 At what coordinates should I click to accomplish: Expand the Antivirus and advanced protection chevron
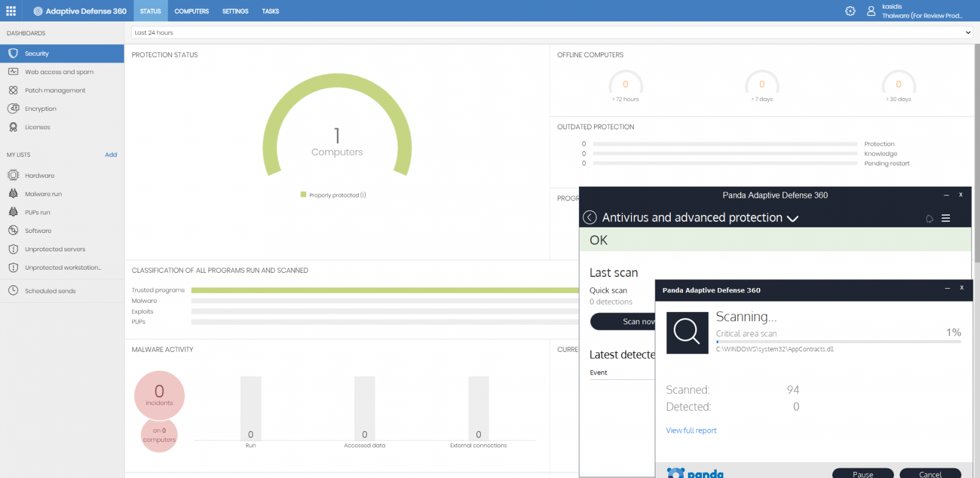793,218
